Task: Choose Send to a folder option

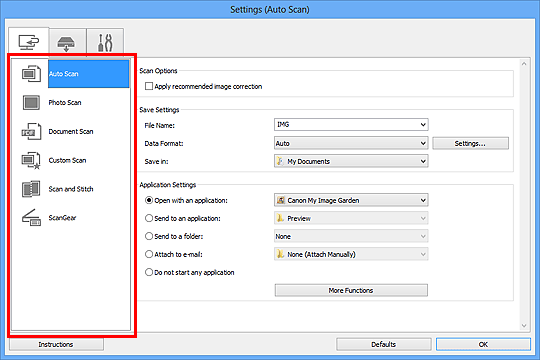Action: click(x=149, y=236)
